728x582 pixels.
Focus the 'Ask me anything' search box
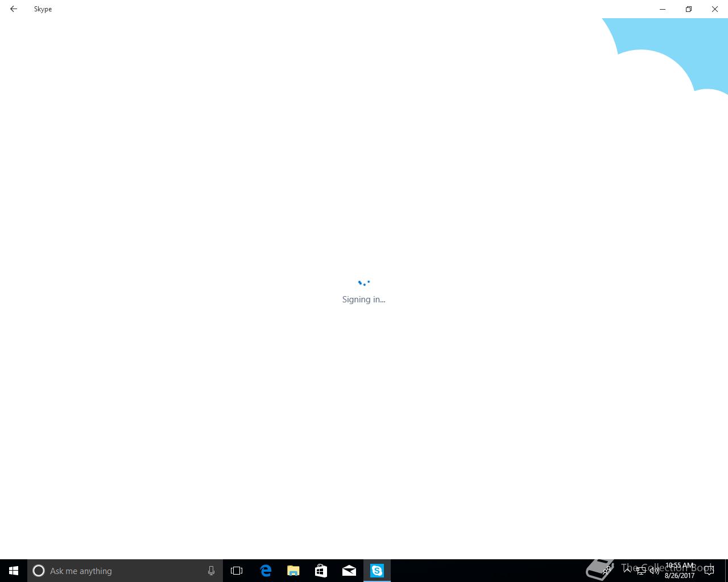click(x=125, y=571)
